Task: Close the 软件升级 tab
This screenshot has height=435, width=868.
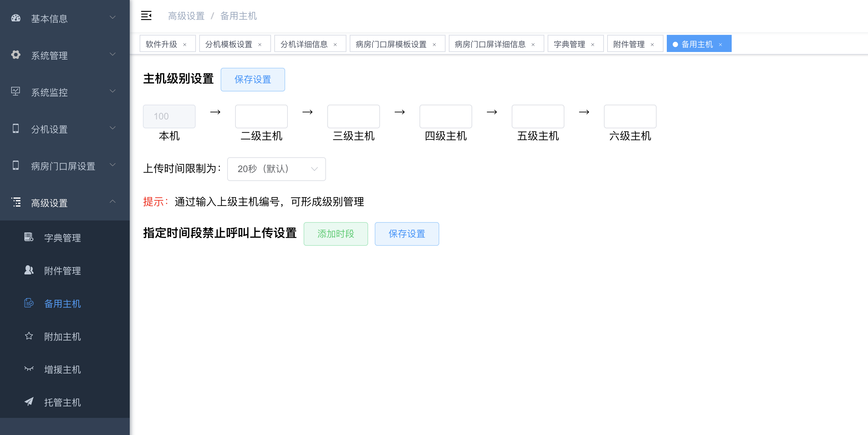Action: (x=185, y=44)
